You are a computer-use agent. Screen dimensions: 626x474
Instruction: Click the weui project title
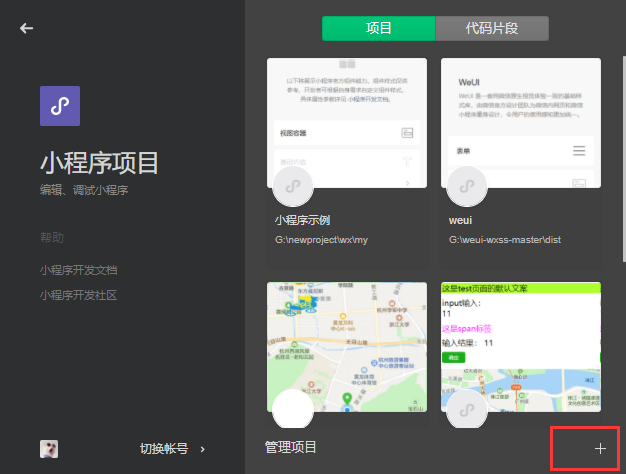click(460, 220)
